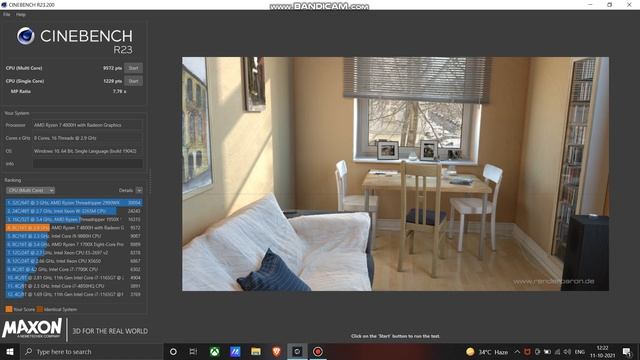Select rank 9 Intel Core i7-7700K row

(x=74, y=269)
